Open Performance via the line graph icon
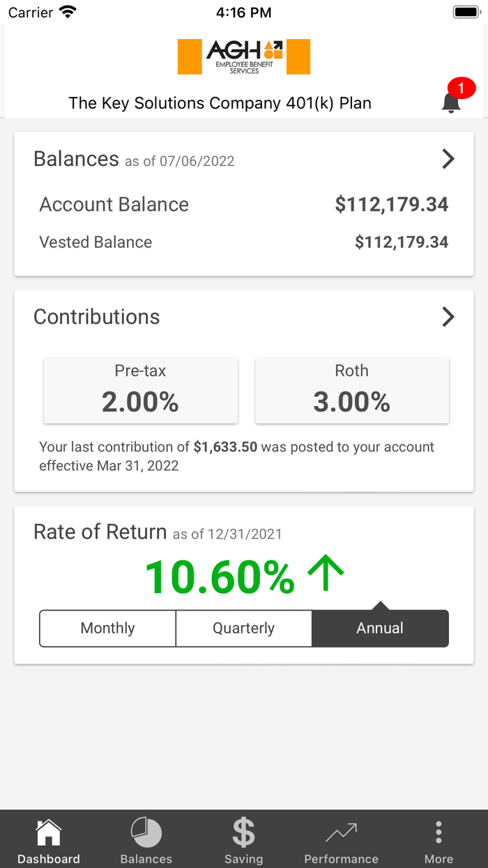Image resolution: width=488 pixels, height=868 pixels. [341, 832]
